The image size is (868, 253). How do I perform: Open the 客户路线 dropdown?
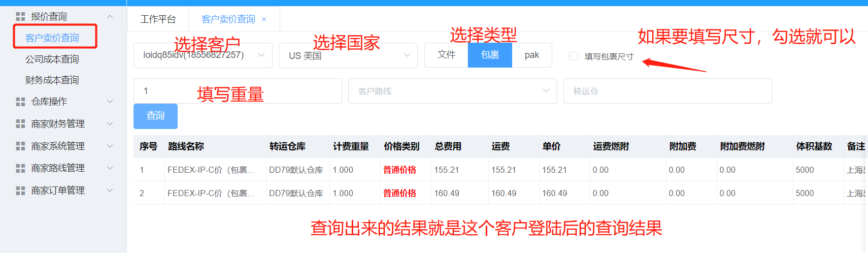(452, 91)
